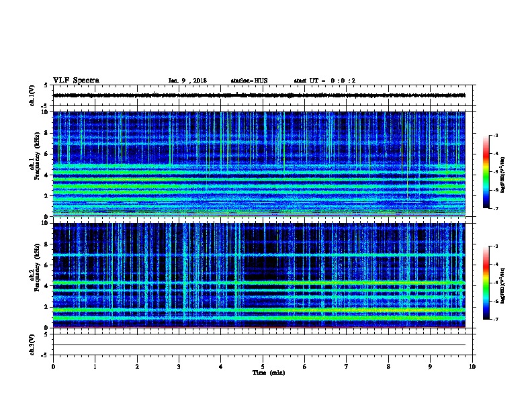Click the "4" tick on the time axis
532x411 pixels.
click(x=221, y=366)
